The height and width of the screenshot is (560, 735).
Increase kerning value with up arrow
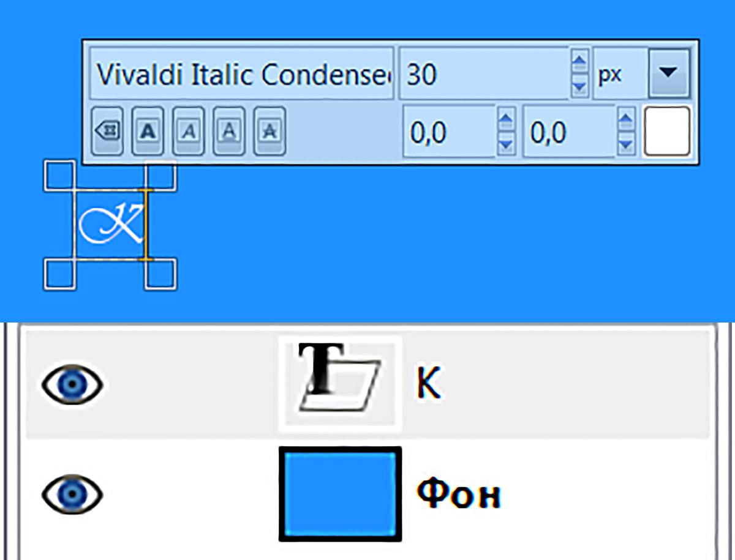tap(625, 118)
